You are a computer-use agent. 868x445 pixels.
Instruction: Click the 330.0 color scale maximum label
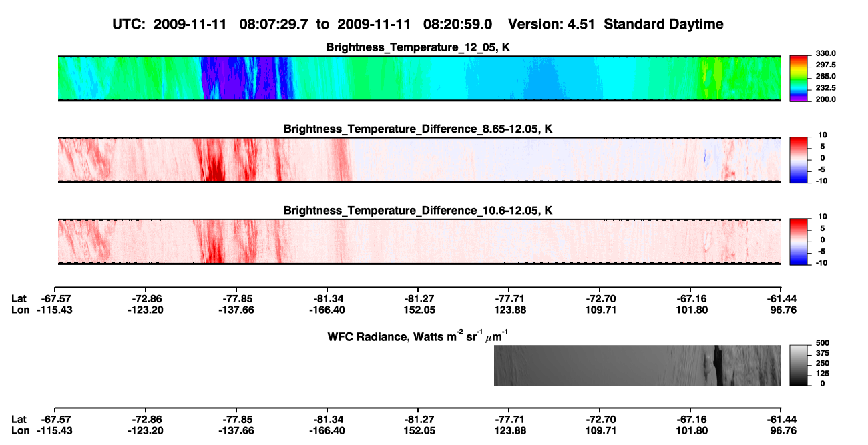point(826,53)
